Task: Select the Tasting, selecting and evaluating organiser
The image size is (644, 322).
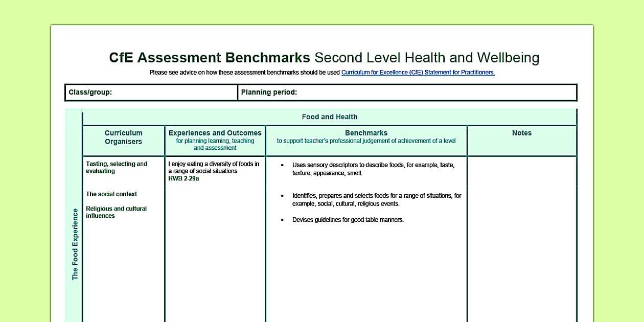Action: click(117, 167)
